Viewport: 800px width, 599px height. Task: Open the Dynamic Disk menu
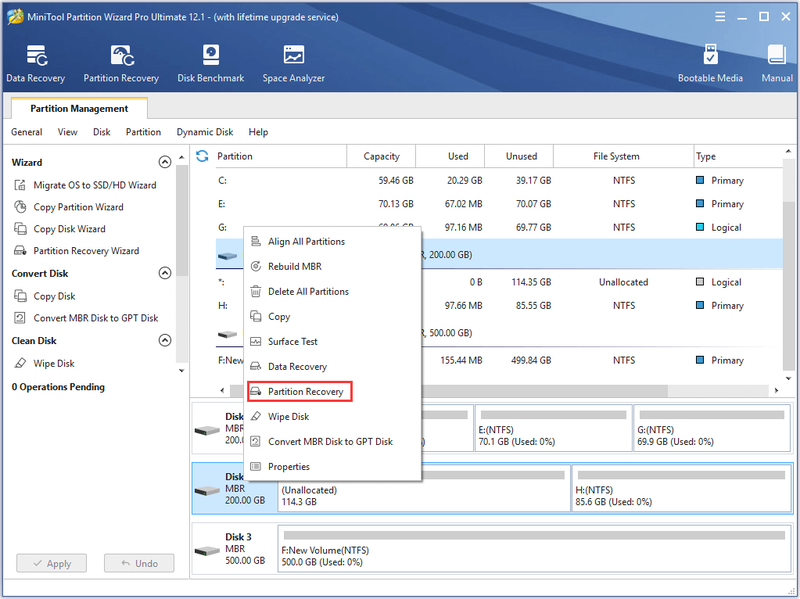[205, 132]
